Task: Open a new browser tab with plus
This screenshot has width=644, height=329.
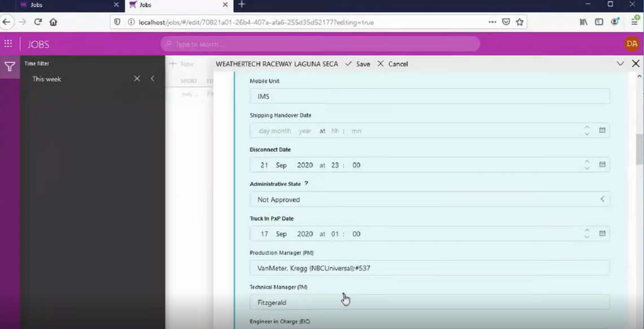Action: tap(242, 5)
